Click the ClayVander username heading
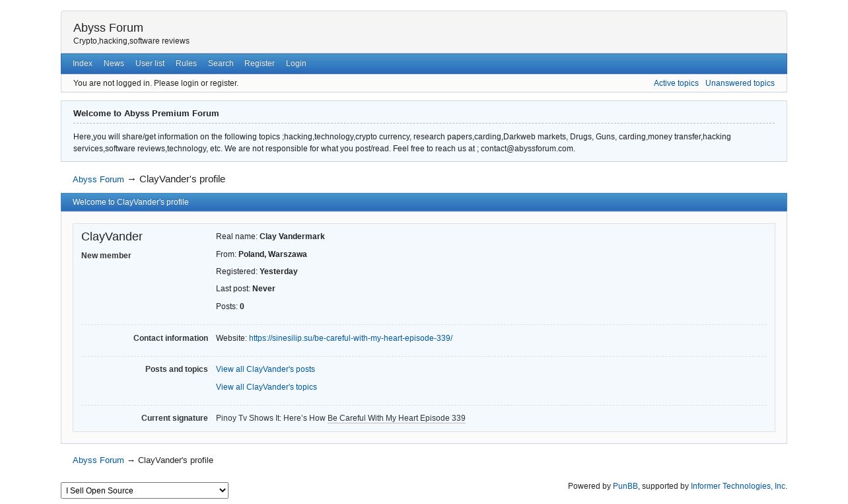The width and height of the screenshot is (848, 504). click(x=112, y=236)
